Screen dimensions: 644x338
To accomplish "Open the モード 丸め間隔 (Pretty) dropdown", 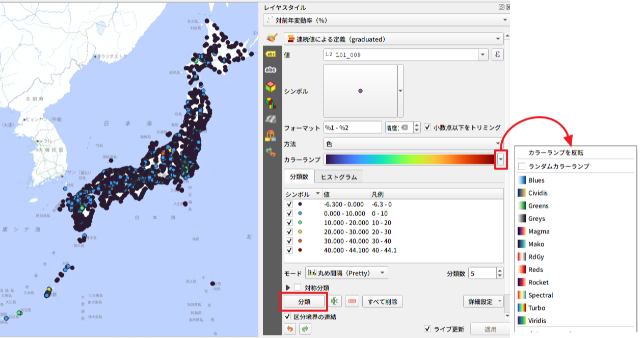I will (346, 273).
